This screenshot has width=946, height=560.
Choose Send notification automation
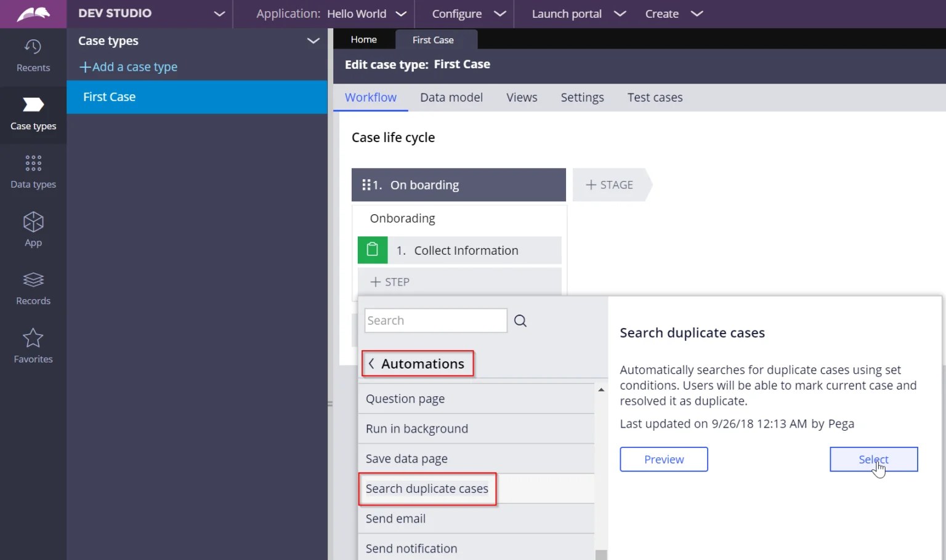click(x=476, y=548)
